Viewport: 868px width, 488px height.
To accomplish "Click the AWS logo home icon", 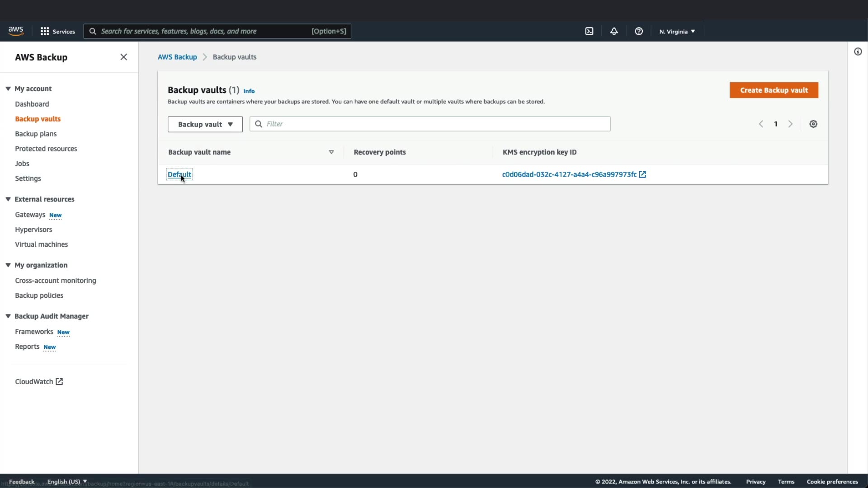I will pos(16,31).
